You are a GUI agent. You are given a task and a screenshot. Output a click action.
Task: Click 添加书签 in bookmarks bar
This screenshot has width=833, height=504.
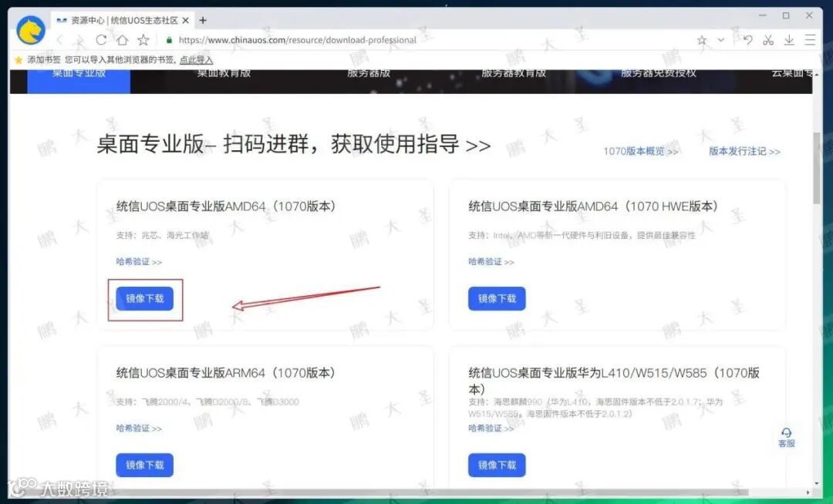point(43,60)
